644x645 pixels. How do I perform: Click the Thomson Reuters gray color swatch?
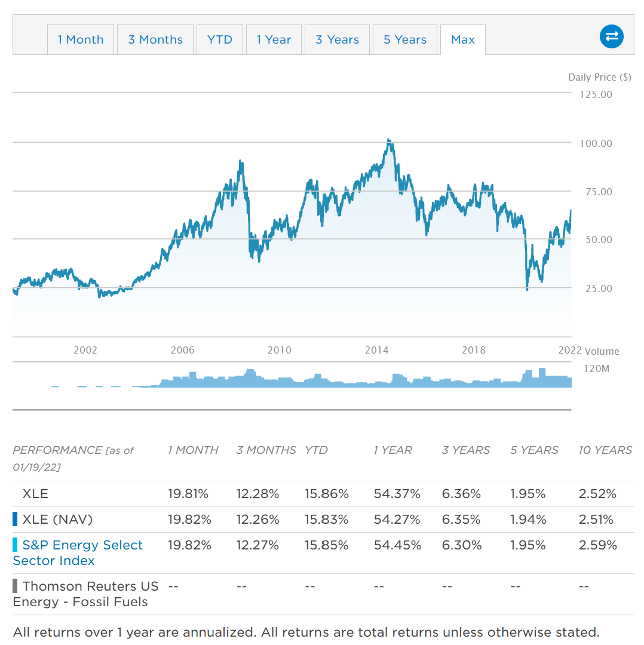point(15,586)
